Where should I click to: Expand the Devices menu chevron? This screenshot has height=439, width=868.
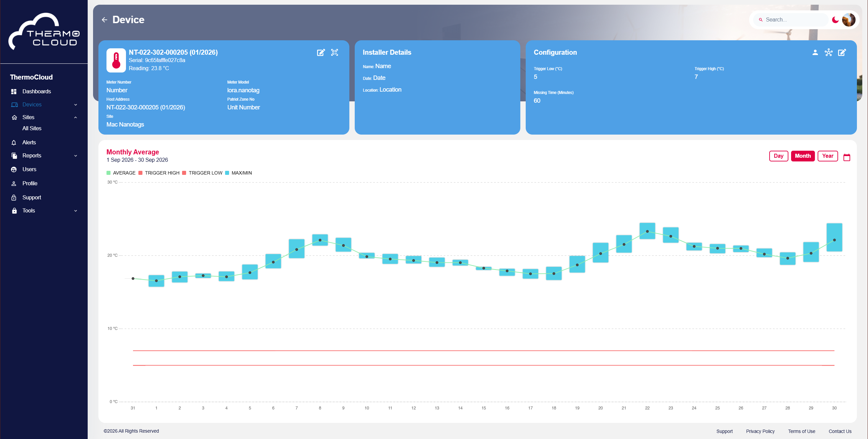pyautogui.click(x=76, y=105)
